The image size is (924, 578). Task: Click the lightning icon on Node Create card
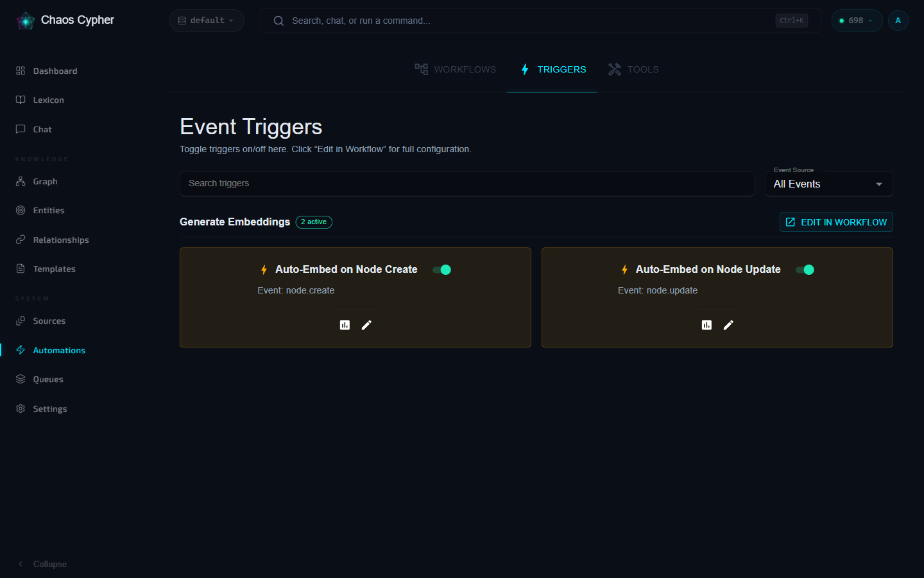(264, 270)
